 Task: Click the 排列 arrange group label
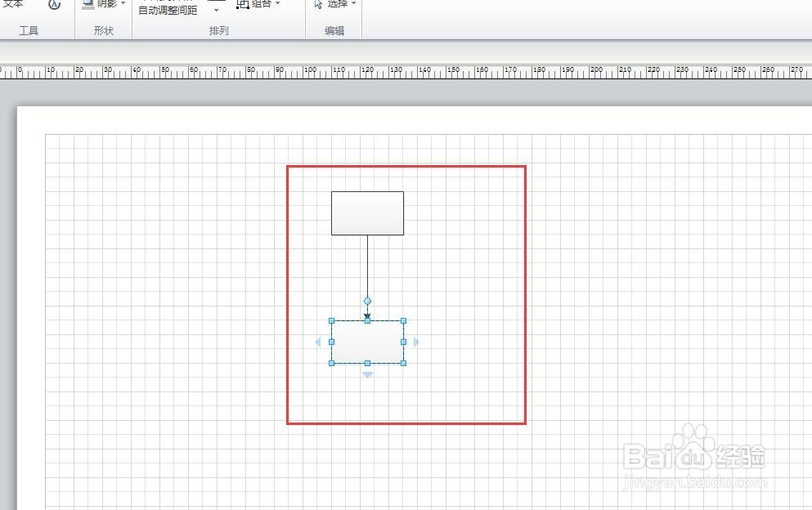[218, 30]
